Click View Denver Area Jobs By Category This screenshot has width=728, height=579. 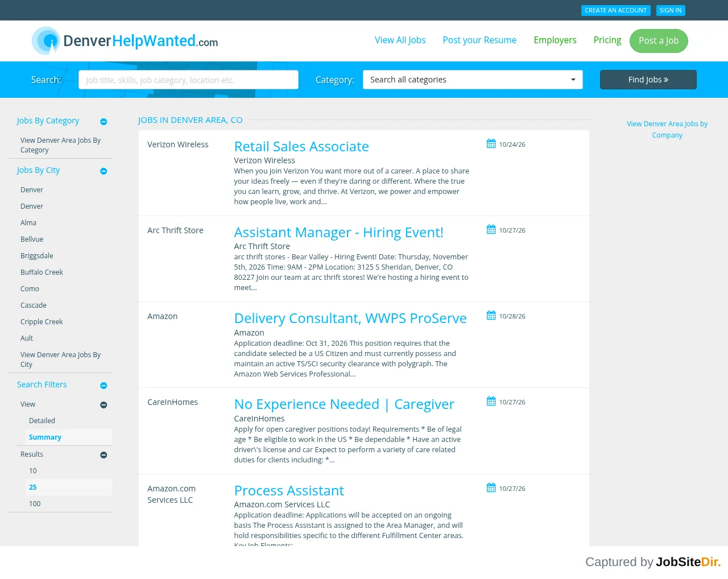pyautogui.click(x=60, y=145)
